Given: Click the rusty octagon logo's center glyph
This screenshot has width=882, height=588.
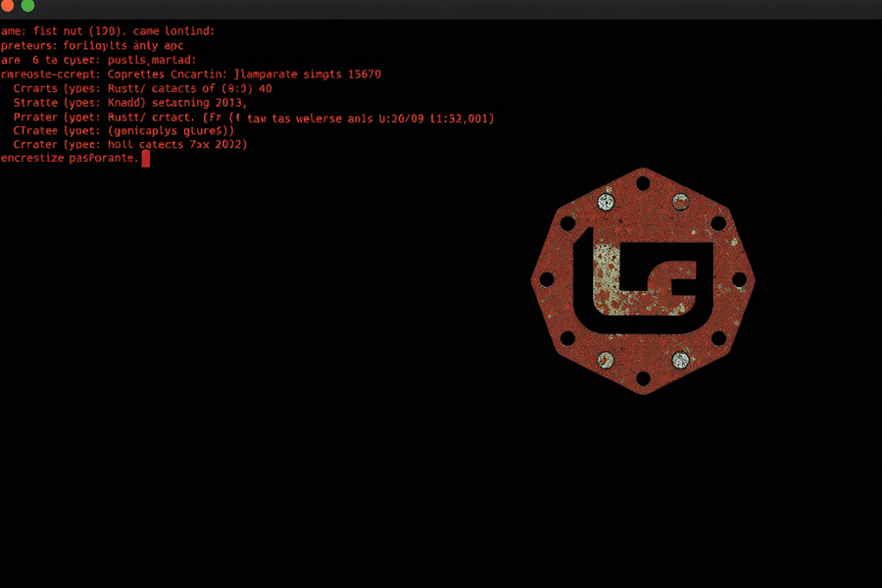Looking at the screenshot, I should (x=643, y=281).
